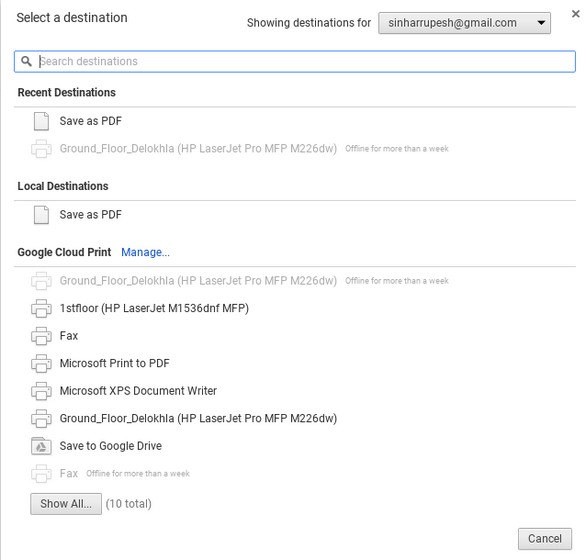586x560 pixels.
Task: Click the dropdown arrow of the account selector
Action: pyautogui.click(x=541, y=23)
